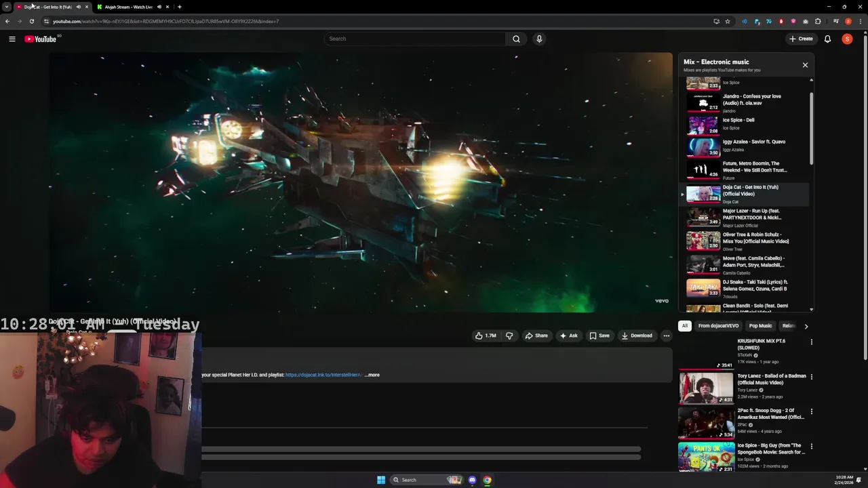
Task: Play Move (feat. Camila Cabello) from mix
Action: click(745, 265)
